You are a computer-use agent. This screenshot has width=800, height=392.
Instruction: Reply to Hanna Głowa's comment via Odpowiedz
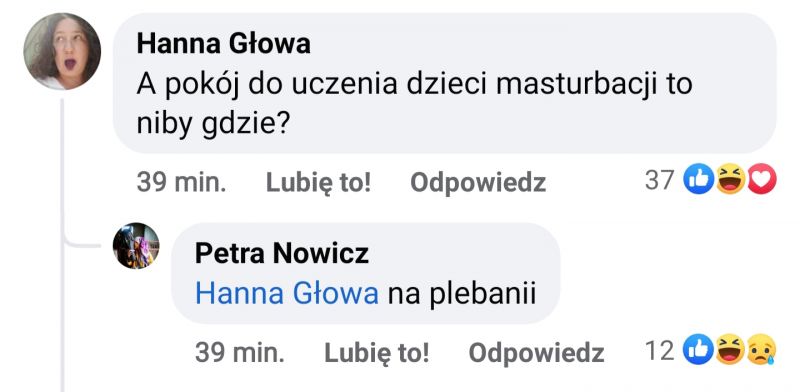(478, 182)
